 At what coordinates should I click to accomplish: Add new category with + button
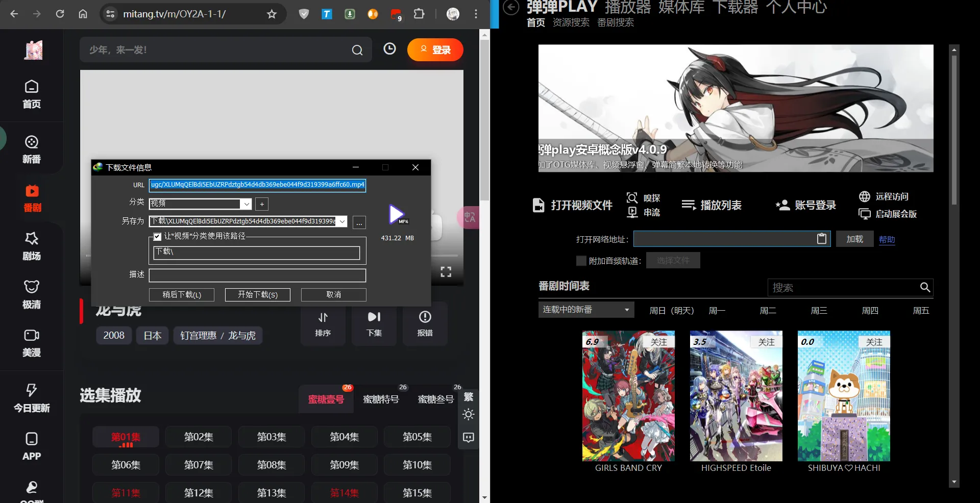coord(262,204)
